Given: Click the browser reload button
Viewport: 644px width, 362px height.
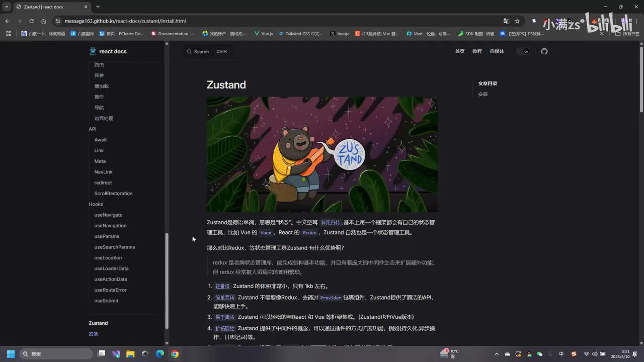Looking at the screenshot, I should tap(31, 21).
